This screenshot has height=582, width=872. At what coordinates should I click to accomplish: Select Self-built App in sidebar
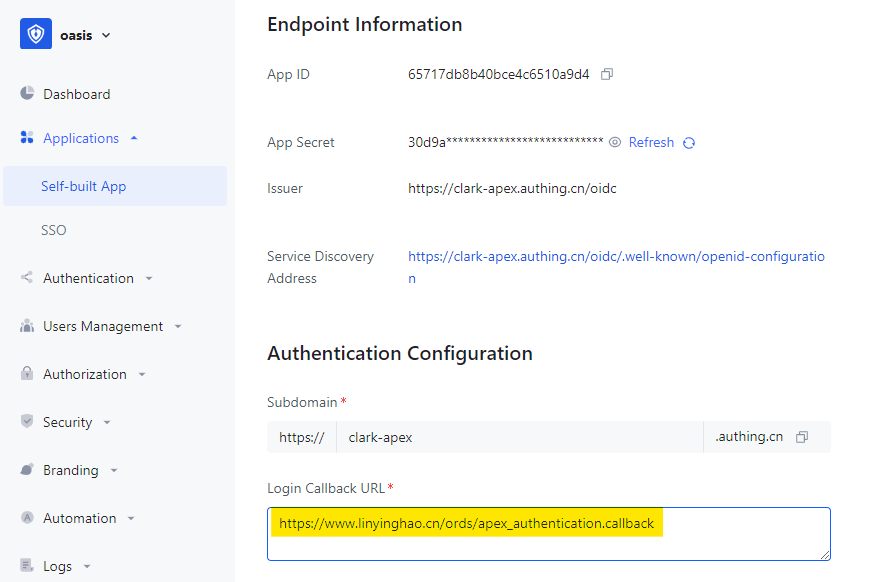[84, 186]
